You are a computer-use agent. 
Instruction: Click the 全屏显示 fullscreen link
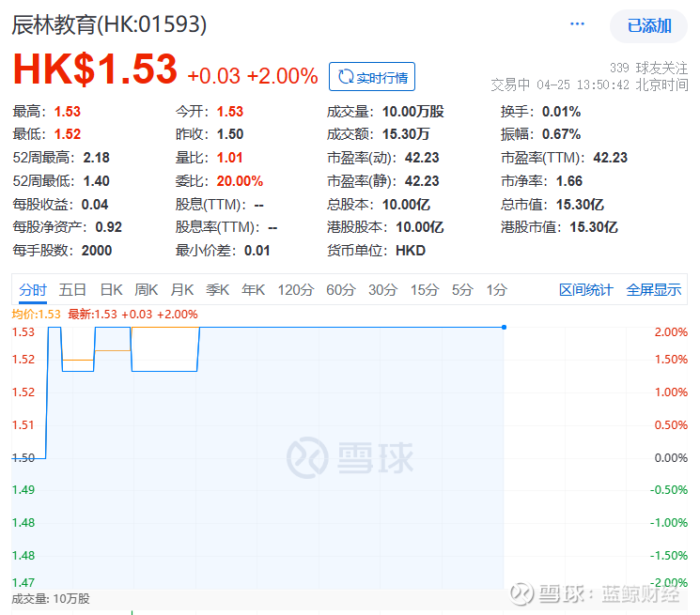(x=654, y=290)
